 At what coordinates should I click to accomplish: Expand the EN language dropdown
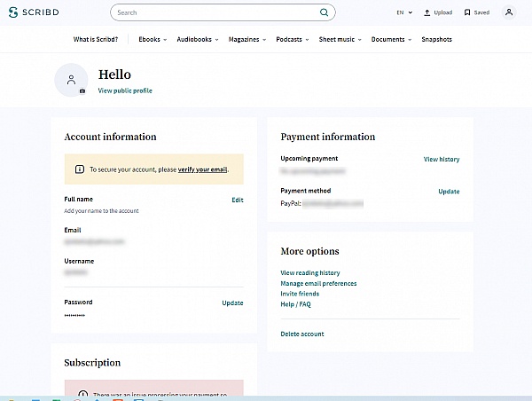pos(404,12)
